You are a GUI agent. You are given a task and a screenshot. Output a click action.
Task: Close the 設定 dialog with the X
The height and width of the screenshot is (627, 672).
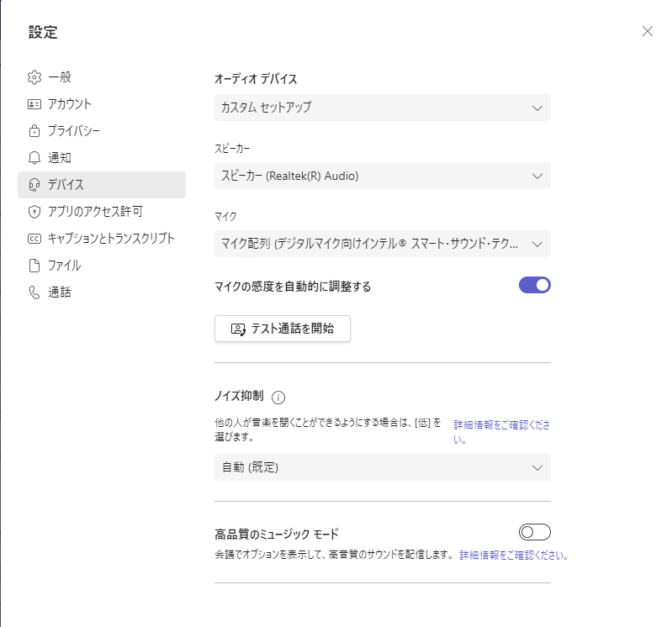coord(647,31)
